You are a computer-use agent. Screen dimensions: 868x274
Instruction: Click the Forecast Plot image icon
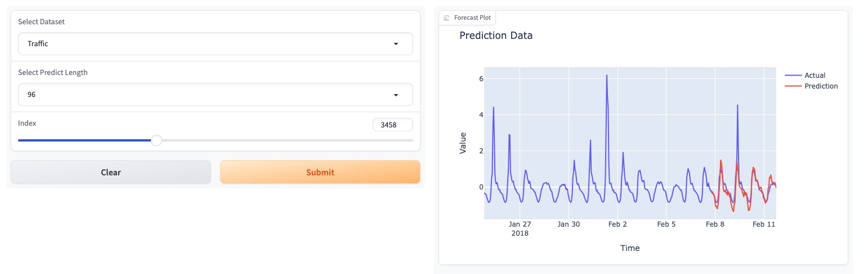click(x=447, y=17)
